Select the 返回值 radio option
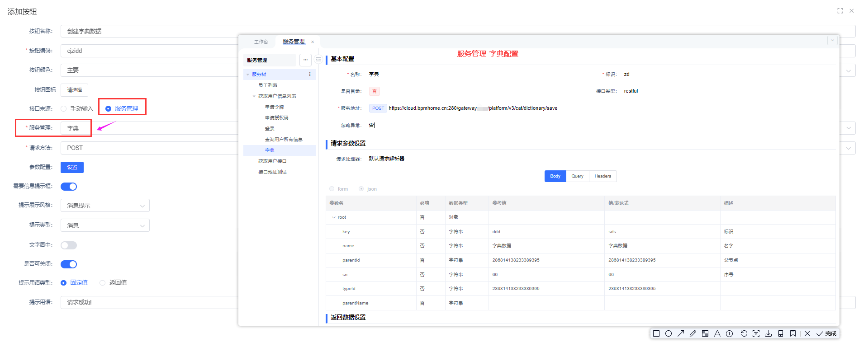Viewport: 868px width, 361px height. pyautogui.click(x=103, y=283)
